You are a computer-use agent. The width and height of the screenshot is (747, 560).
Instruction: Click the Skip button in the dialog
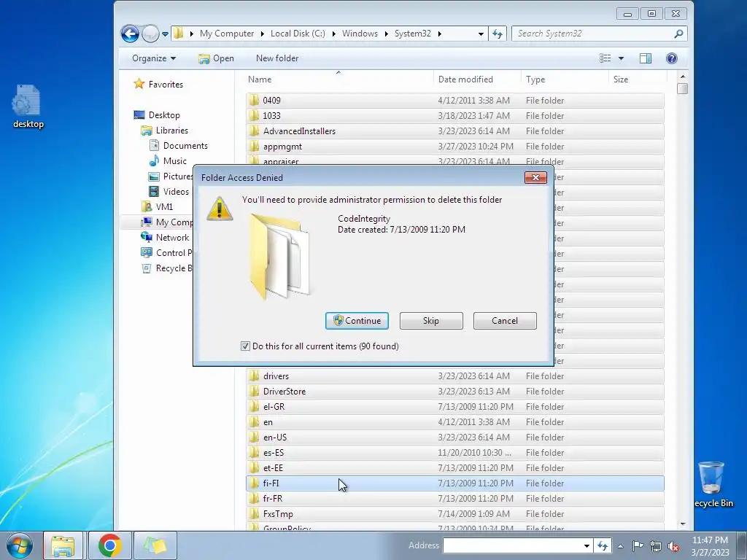431,321
